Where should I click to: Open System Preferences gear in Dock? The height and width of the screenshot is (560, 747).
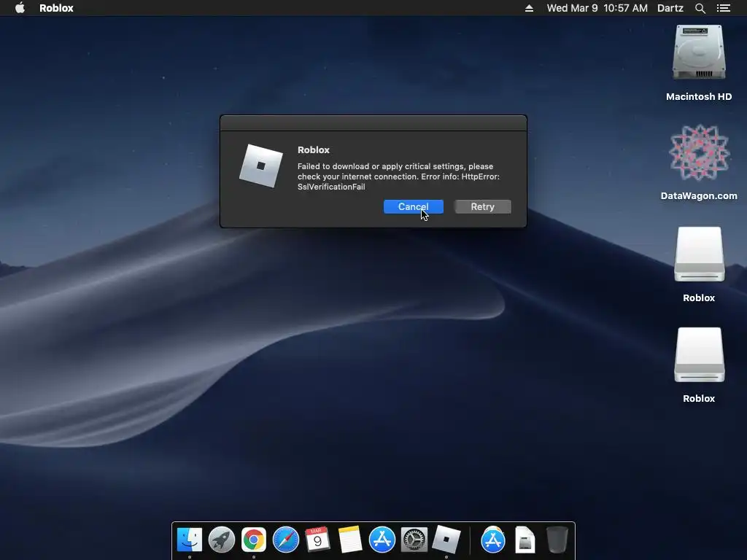[x=414, y=540]
